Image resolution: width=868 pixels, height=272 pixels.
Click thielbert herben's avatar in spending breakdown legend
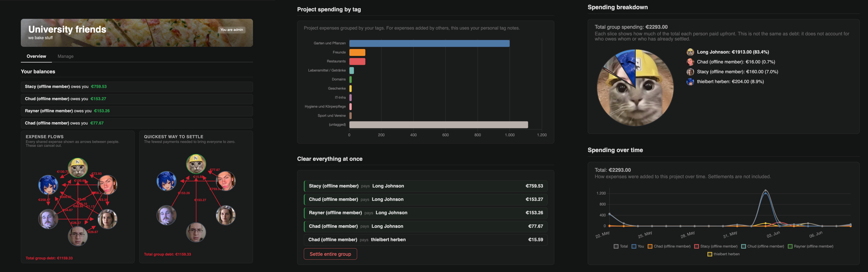pos(690,82)
